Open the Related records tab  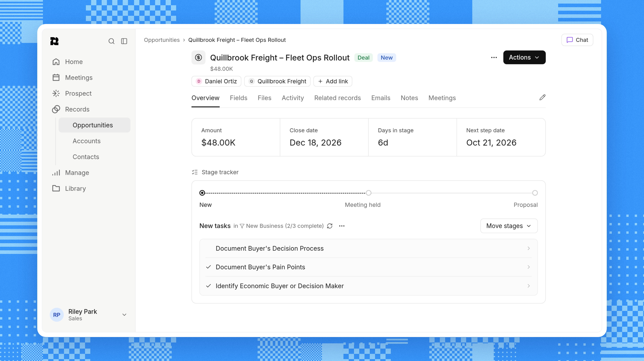click(338, 98)
